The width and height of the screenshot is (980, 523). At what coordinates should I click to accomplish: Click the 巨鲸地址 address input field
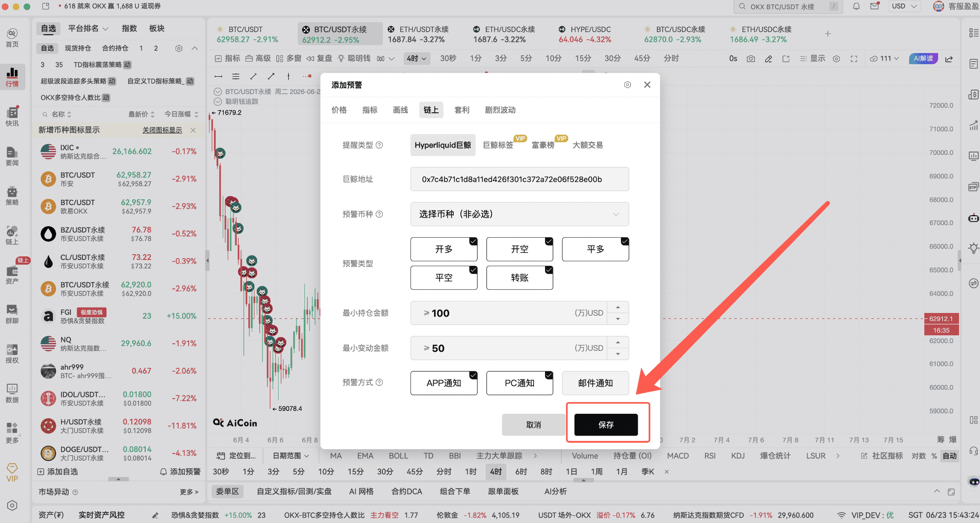pyautogui.click(x=520, y=179)
